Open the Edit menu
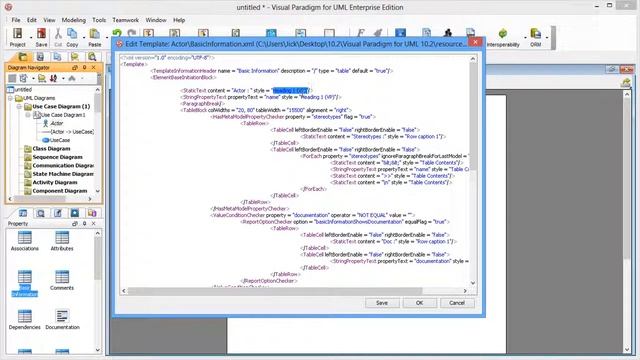 point(32,20)
